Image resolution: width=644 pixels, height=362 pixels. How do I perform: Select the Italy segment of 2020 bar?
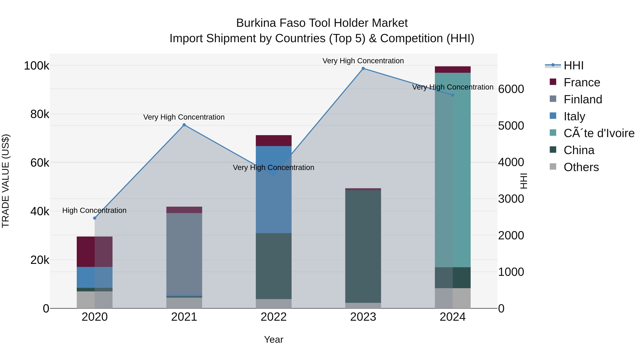[x=95, y=277]
